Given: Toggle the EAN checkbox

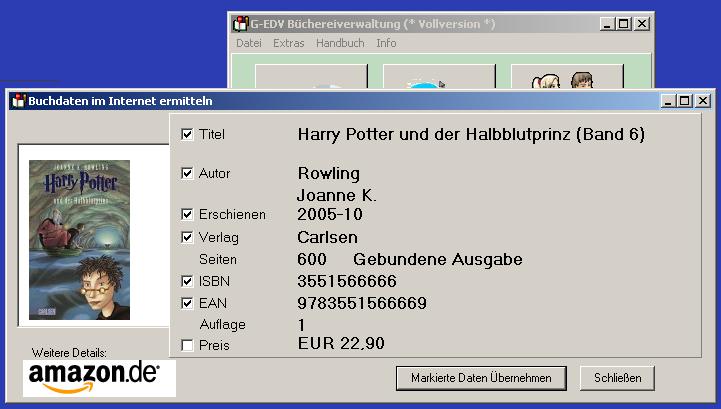Looking at the screenshot, I should tap(187, 303).
